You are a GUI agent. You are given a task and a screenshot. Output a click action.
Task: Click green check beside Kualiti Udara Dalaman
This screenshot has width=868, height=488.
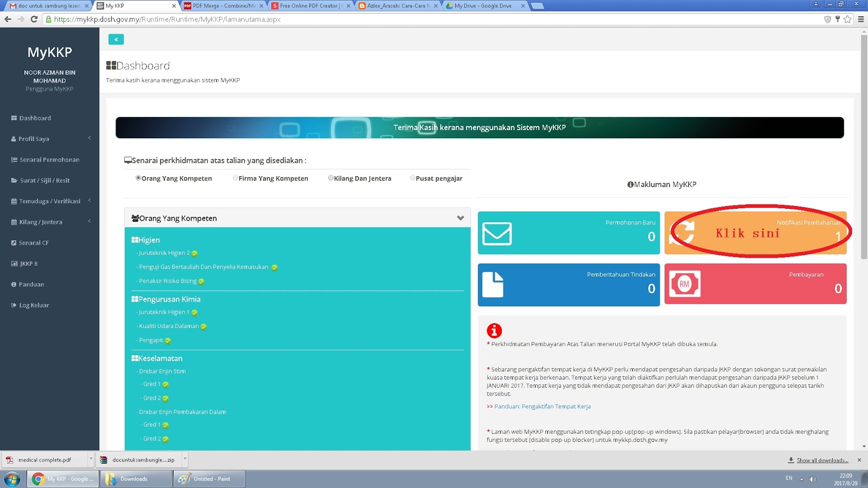(203, 326)
